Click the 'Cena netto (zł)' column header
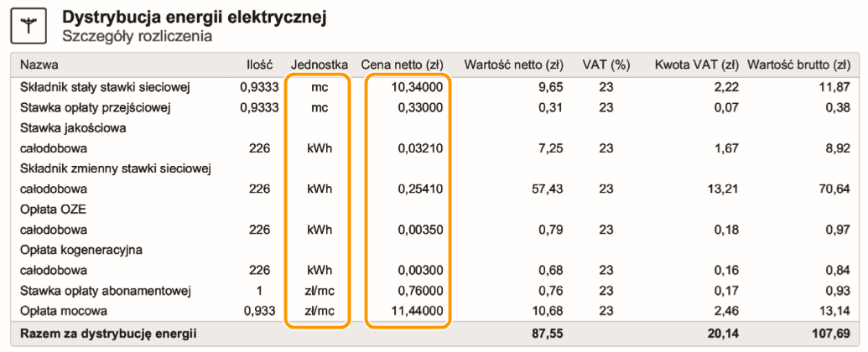Screen dimensions: 868x352 [403, 65]
